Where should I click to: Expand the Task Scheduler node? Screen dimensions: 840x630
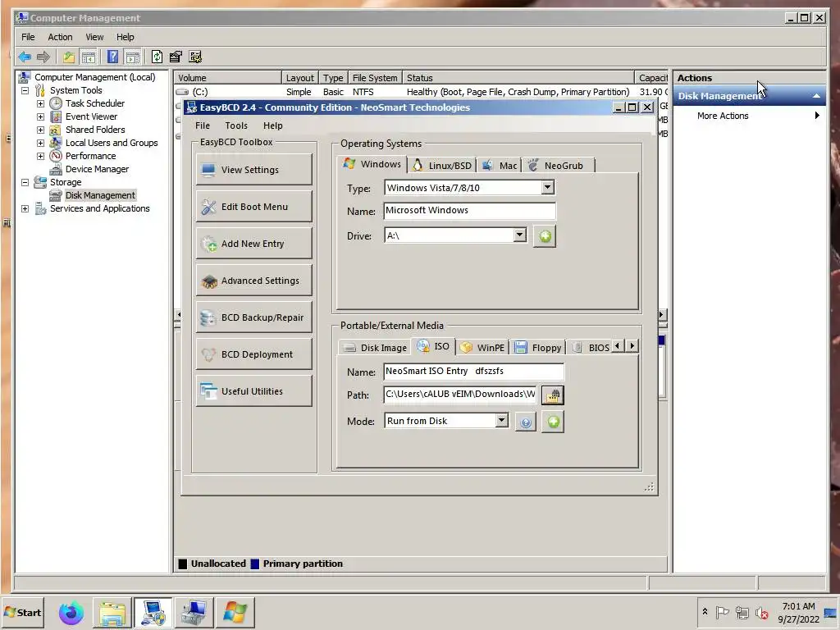click(41, 103)
